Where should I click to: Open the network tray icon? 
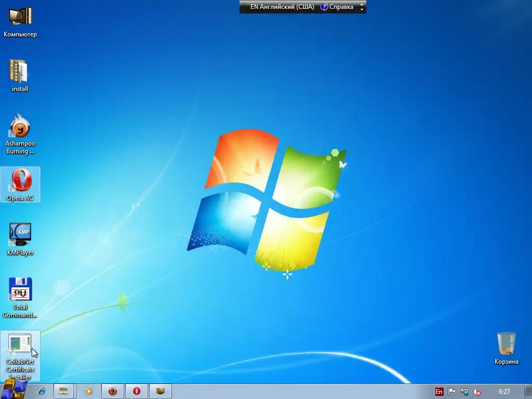[464, 392]
